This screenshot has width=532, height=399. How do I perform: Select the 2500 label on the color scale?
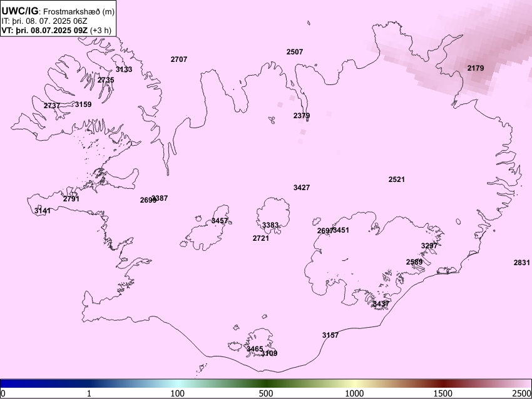[x=522, y=393]
